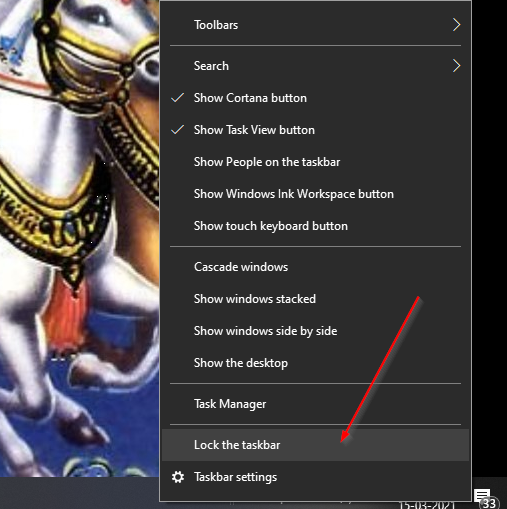
Task: Enable Show touch keyboard button
Action: (315, 226)
